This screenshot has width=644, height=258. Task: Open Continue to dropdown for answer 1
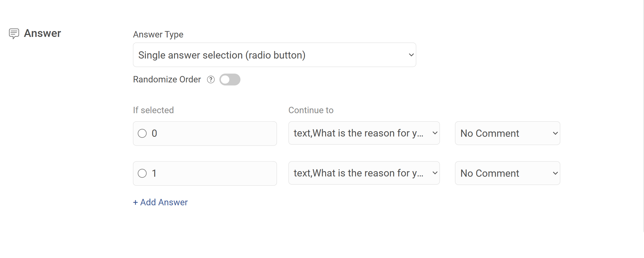364,173
